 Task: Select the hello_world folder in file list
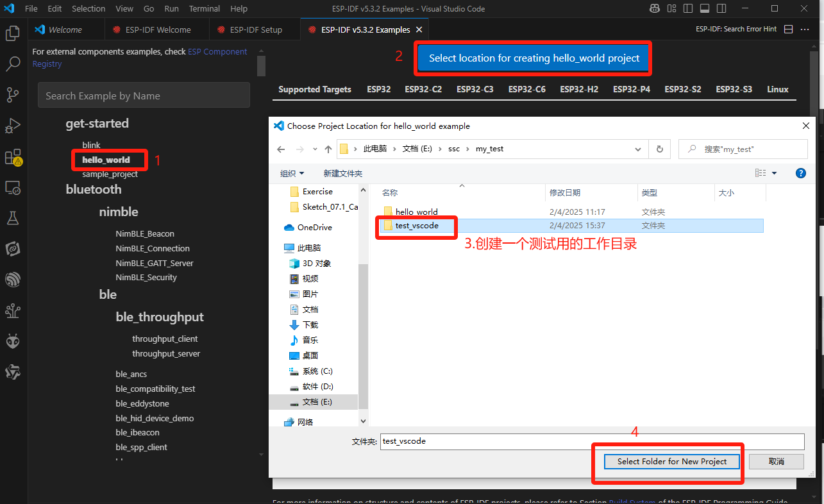pyautogui.click(x=416, y=212)
